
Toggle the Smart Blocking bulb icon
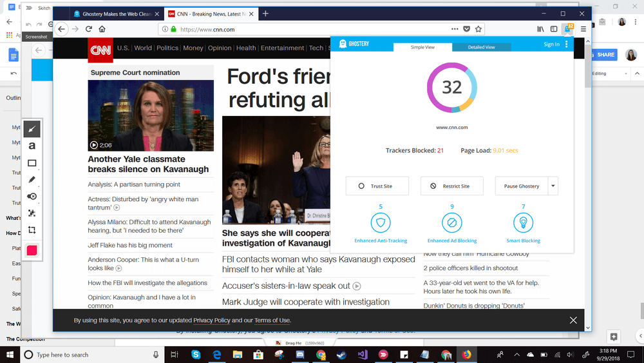pyautogui.click(x=523, y=223)
